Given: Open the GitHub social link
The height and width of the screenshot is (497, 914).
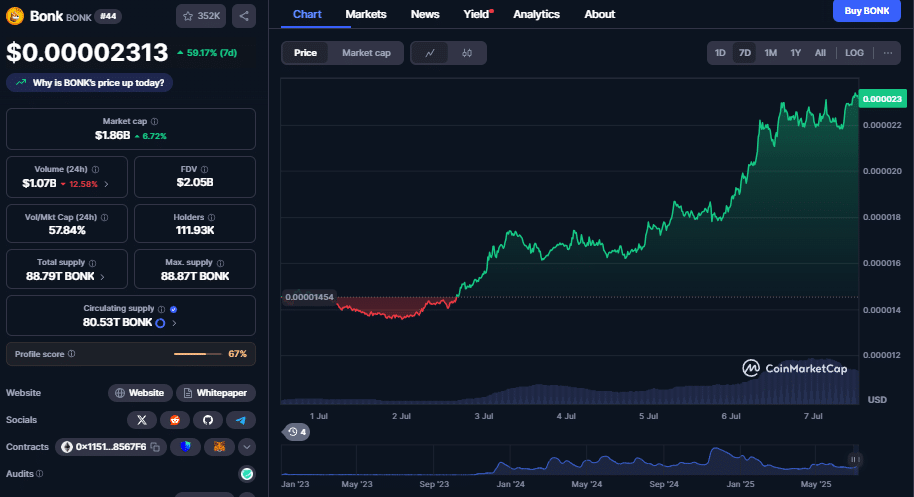Looking at the screenshot, I should pos(208,420).
